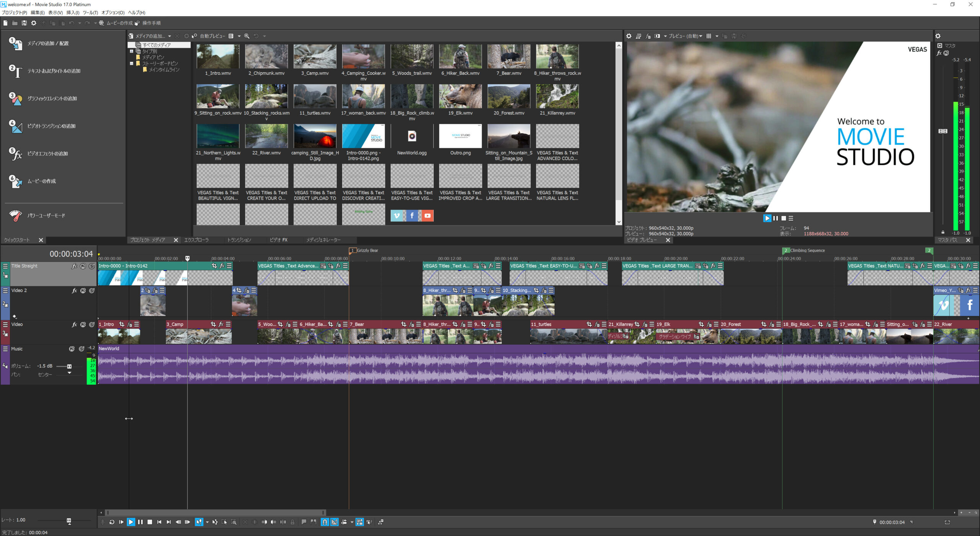980x536 pixels.
Task: Toggle snapping magnet button
Action: 325,522
